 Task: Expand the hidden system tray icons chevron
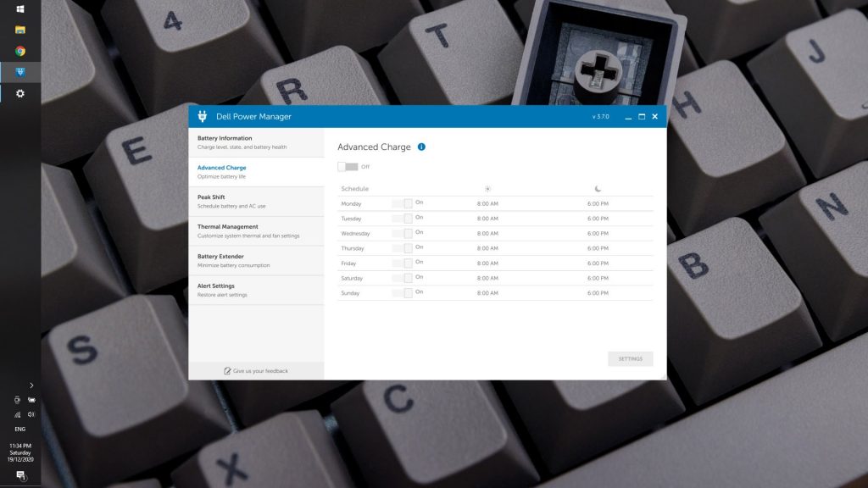(x=31, y=385)
